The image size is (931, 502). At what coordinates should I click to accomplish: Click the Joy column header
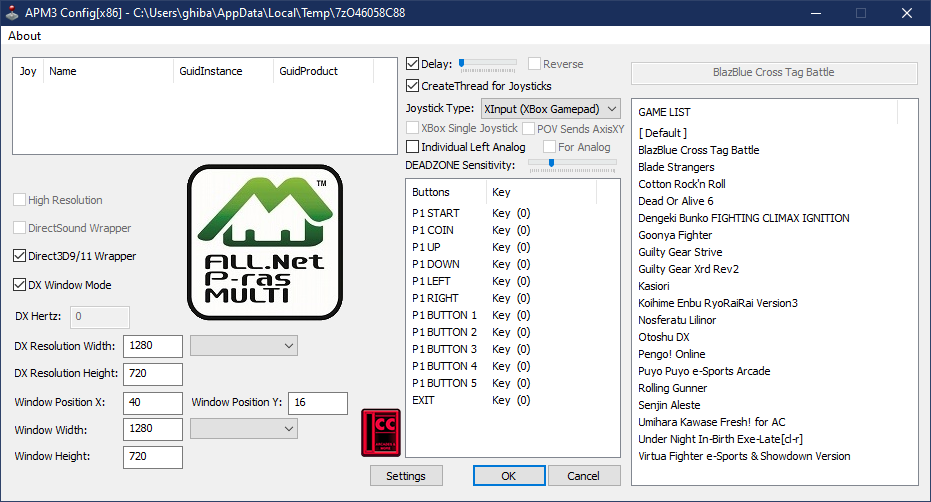pos(28,71)
